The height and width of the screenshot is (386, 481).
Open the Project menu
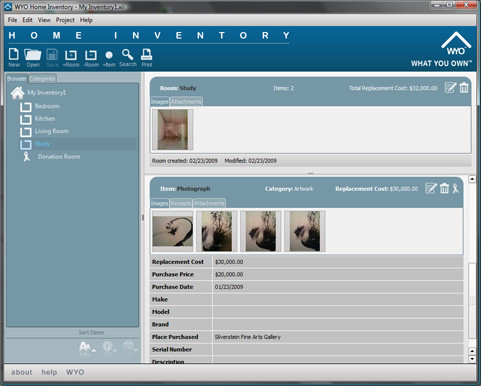[x=65, y=20]
